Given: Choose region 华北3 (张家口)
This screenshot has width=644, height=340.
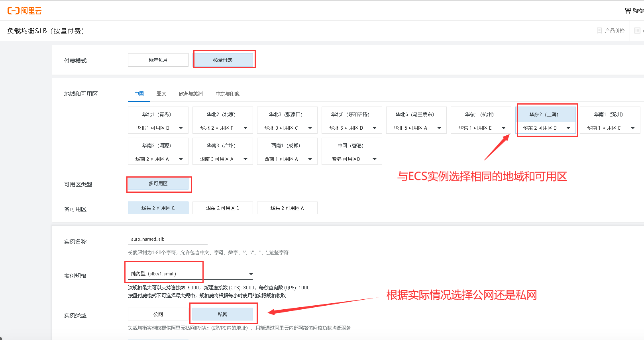Looking at the screenshot, I should click(287, 114).
